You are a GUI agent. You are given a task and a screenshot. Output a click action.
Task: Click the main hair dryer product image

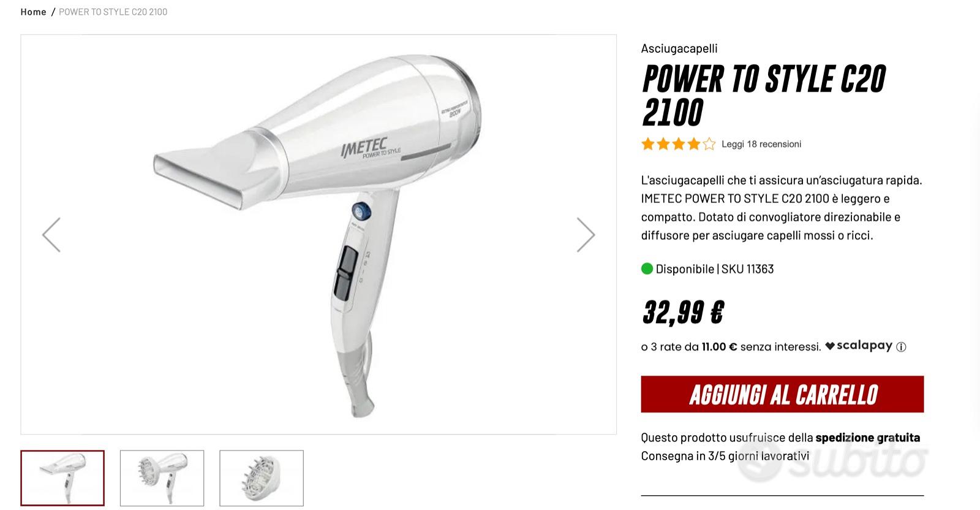[318, 235]
